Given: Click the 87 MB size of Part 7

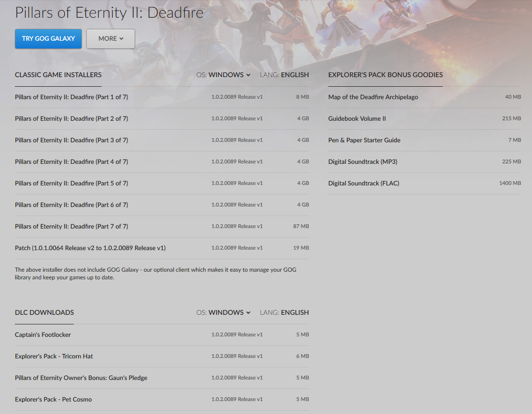Looking at the screenshot, I should tap(301, 226).
